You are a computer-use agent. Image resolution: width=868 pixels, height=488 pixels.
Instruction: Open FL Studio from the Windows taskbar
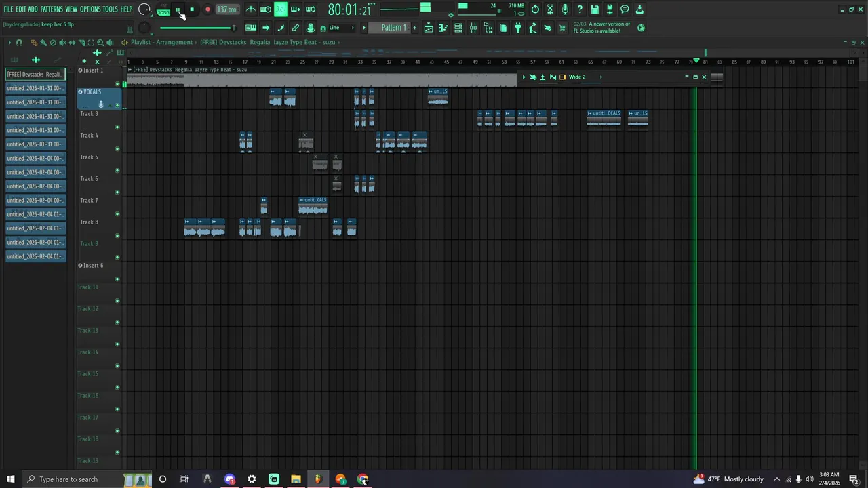[x=317, y=479]
